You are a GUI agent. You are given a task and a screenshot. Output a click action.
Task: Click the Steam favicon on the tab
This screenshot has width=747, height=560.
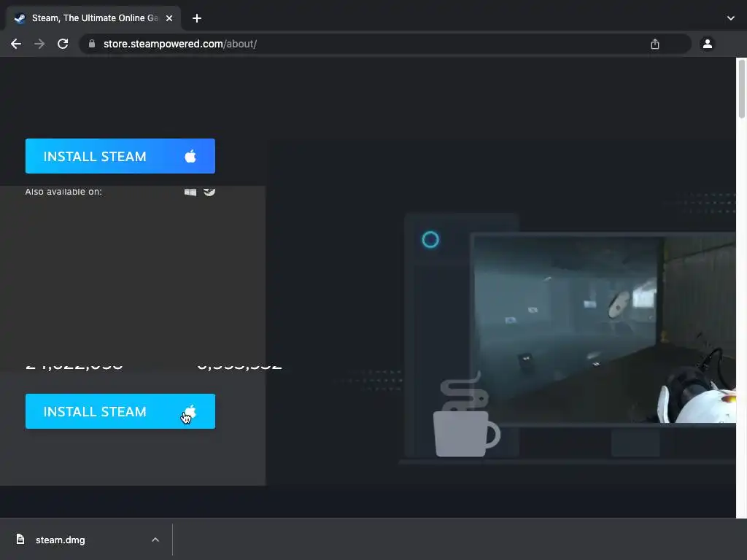click(20, 18)
